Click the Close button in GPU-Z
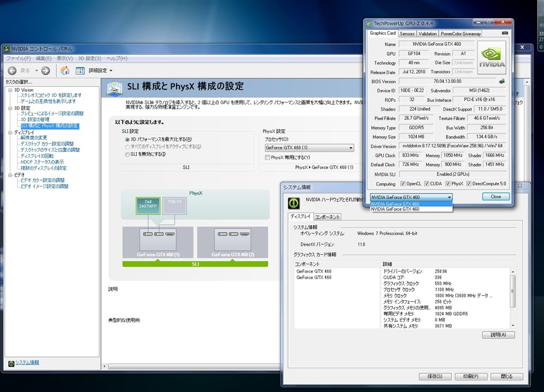Screen dimensions: 544x392 pyautogui.click(x=496, y=197)
